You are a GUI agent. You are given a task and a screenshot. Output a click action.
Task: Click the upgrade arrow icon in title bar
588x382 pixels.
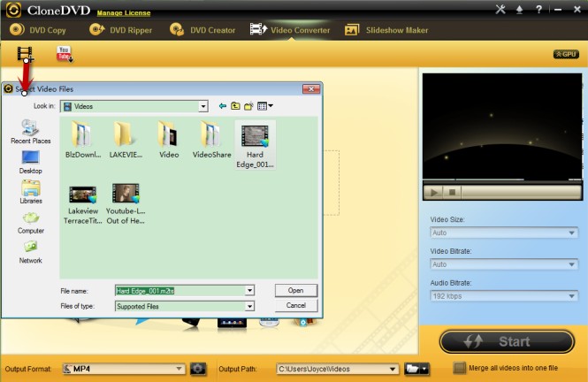pyautogui.click(x=519, y=10)
